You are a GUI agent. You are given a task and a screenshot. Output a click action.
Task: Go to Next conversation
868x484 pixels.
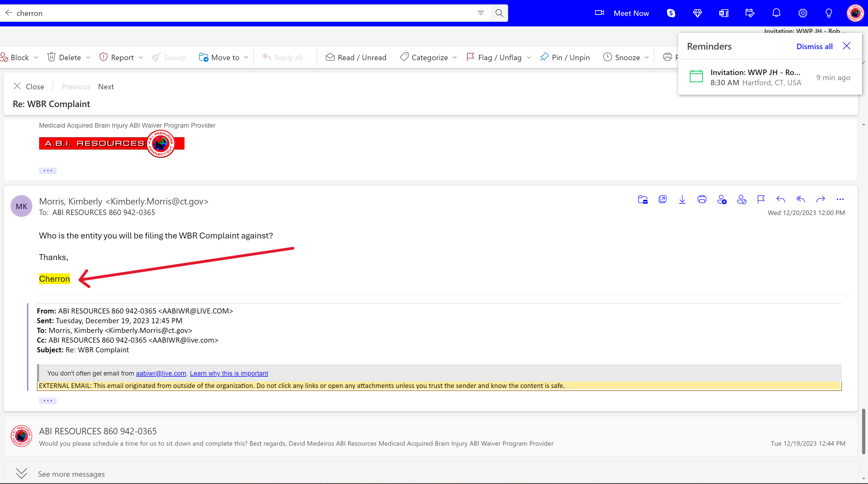[106, 87]
